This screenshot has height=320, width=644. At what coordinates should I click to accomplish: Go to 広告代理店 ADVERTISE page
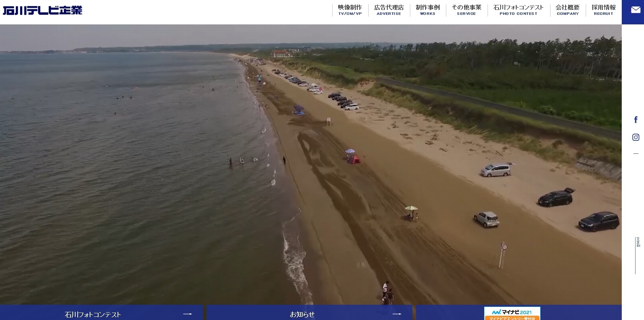click(389, 10)
